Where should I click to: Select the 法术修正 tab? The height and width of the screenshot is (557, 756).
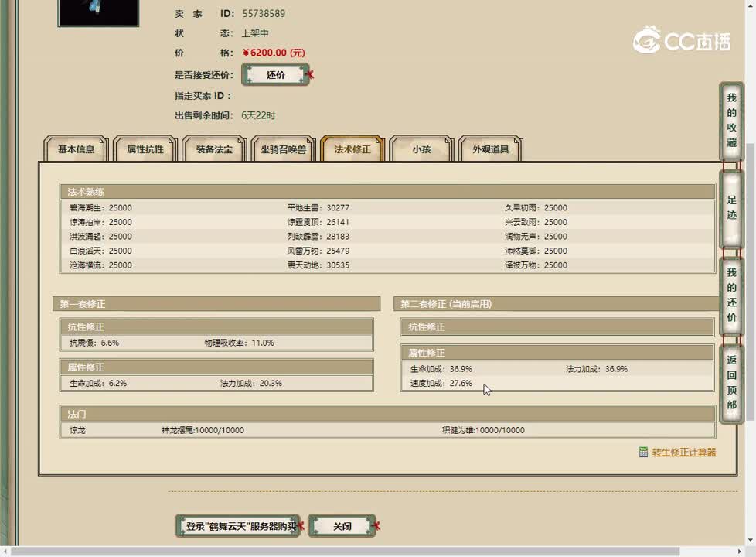(352, 149)
